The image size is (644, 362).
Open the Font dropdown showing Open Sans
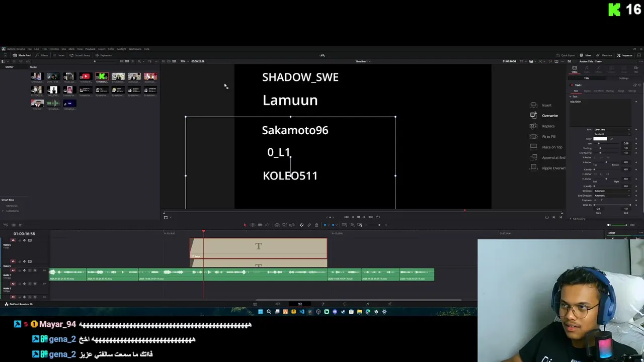612,130
